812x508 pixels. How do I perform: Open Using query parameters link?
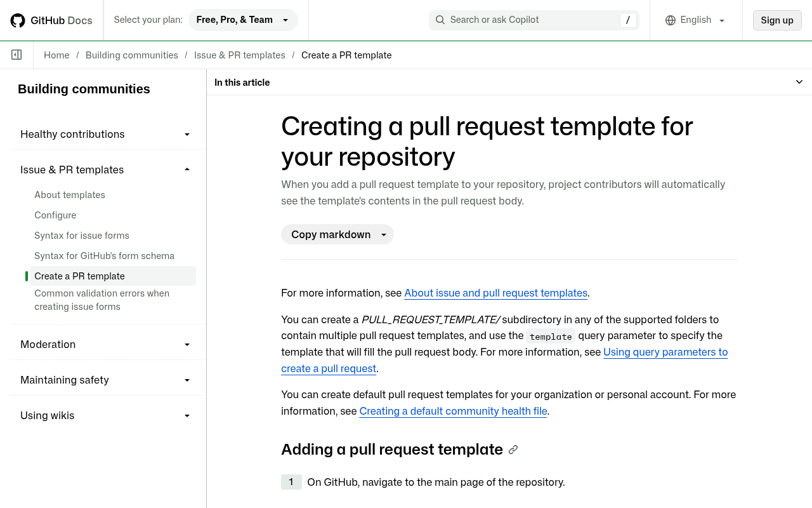(x=665, y=352)
